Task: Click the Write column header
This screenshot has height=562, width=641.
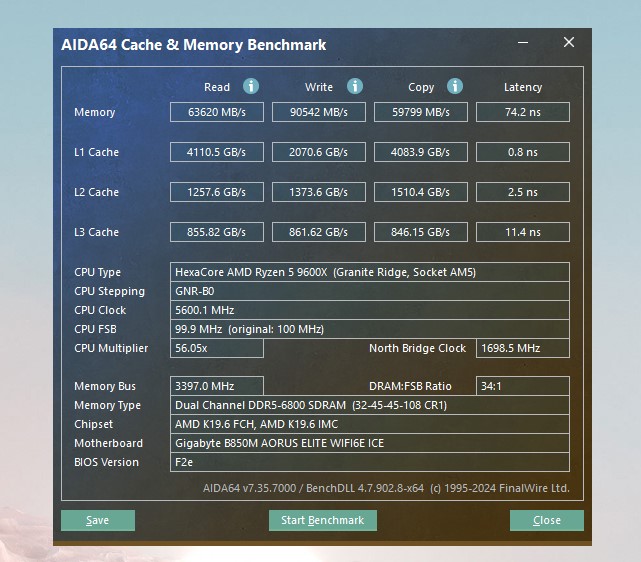Action: coord(318,87)
